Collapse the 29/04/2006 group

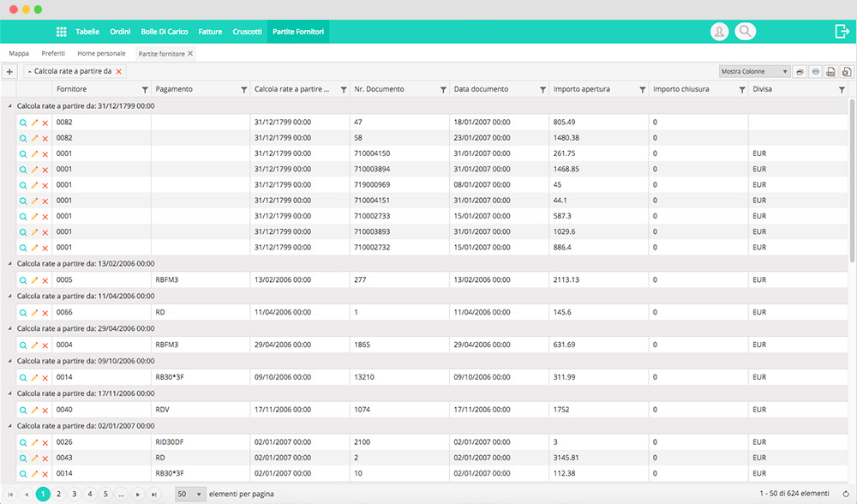tap(9, 328)
